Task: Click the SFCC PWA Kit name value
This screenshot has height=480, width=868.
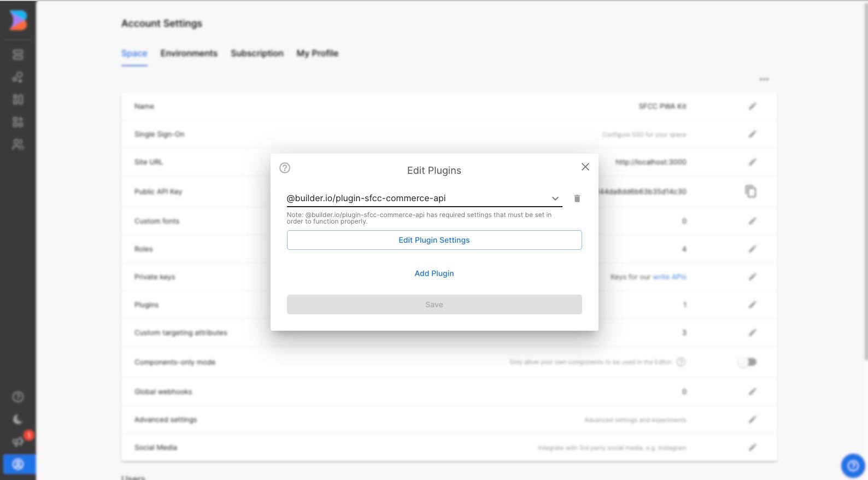Action: tap(662, 106)
